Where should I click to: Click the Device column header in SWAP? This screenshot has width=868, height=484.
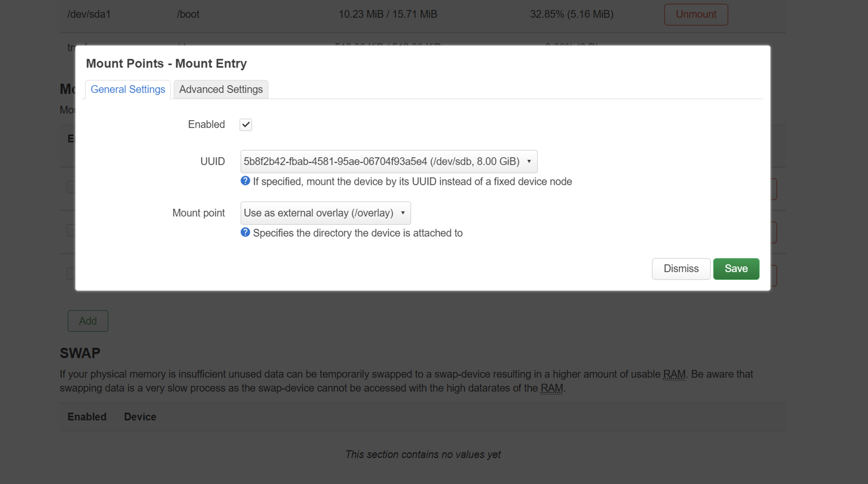coord(140,417)
